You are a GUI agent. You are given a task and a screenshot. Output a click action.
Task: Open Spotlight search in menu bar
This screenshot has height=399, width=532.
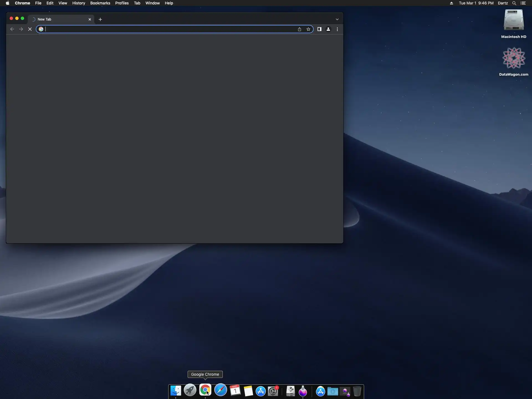pyautogui.click(x=514, y=3)
